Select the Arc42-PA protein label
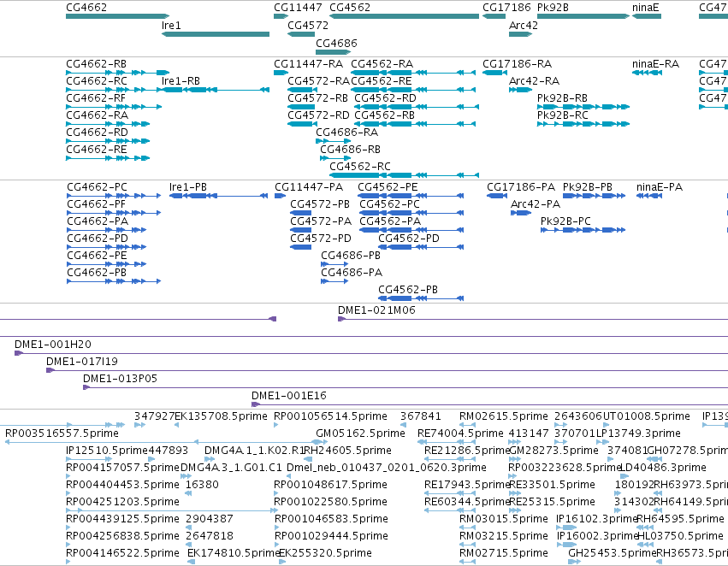728x566 pixels. pyautogui.click(x=536, y=204)
